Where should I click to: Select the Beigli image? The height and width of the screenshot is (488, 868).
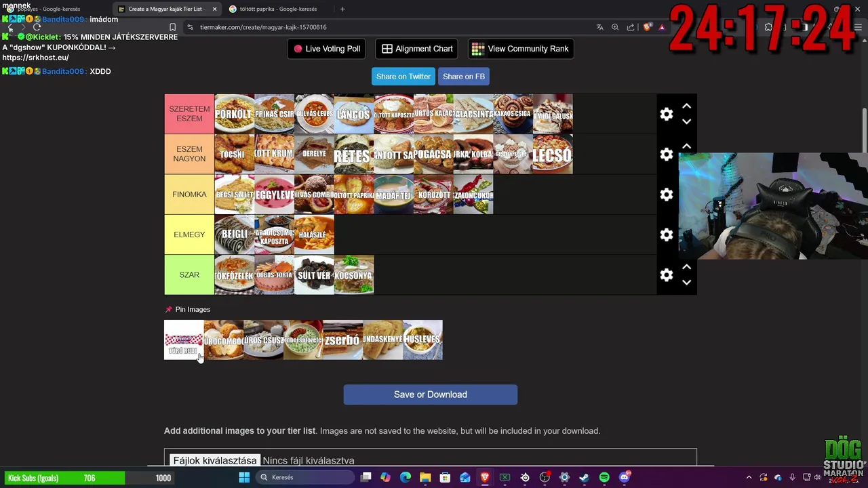click(x=235, y=235)
